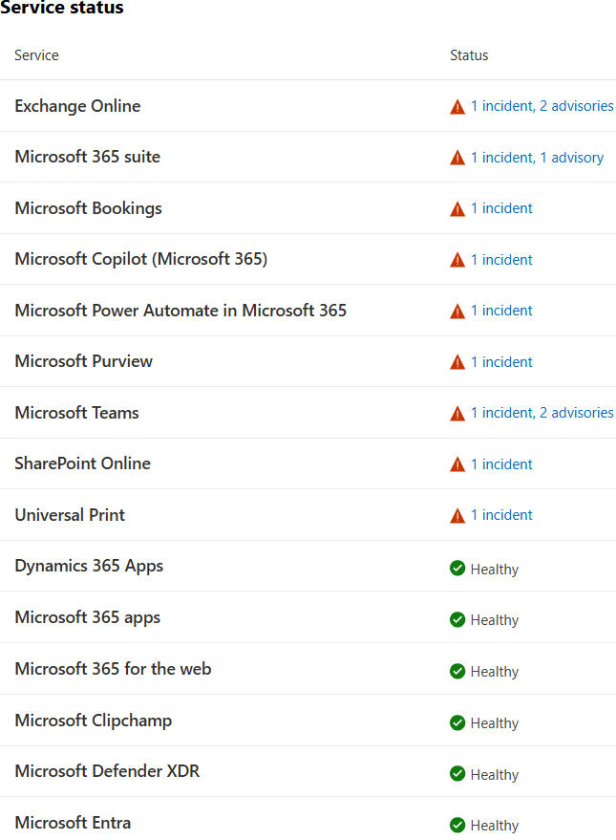This screenshot has width=616, height=840.
Task: Open the '1 incident, 2 advisories' link for Exchange Online
Action: click(x=542, y=106)
